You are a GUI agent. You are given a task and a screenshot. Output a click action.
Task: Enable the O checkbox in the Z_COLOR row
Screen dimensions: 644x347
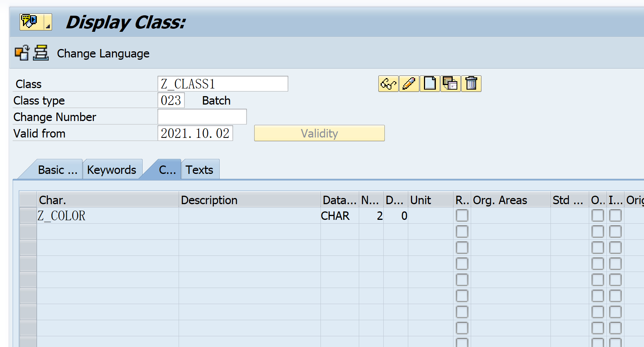(x=598, y=216)
